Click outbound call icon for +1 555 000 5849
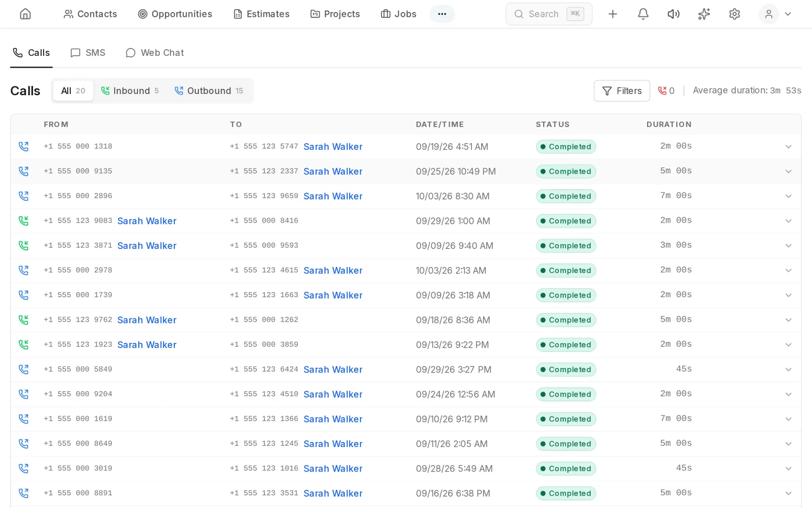 tap(24, 370)
